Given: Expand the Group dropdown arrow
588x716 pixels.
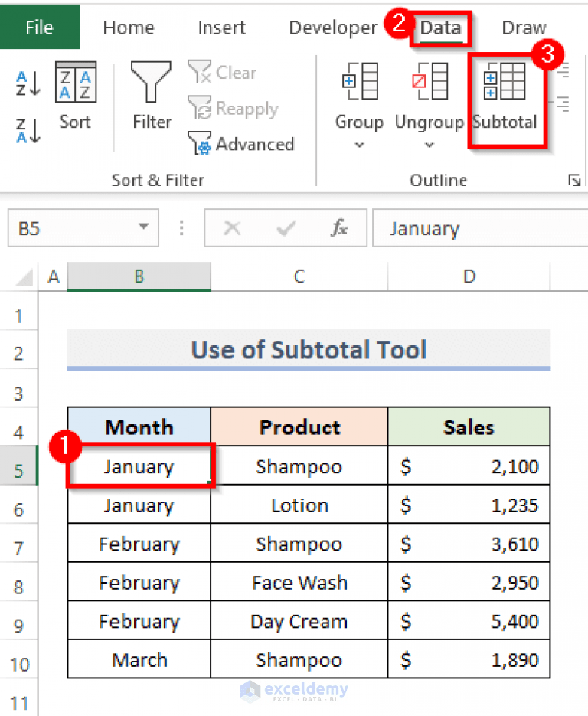Looking at the screenshot, I should (x=359, y=144).
